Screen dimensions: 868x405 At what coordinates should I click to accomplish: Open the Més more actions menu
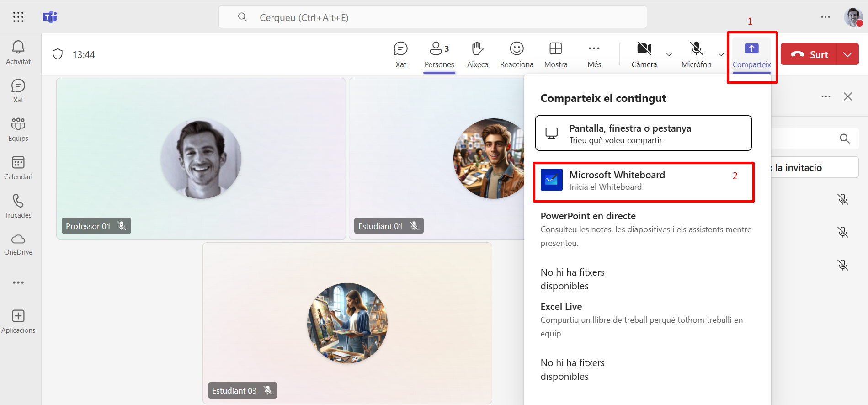pyautogui.click(x=594, y=54)
